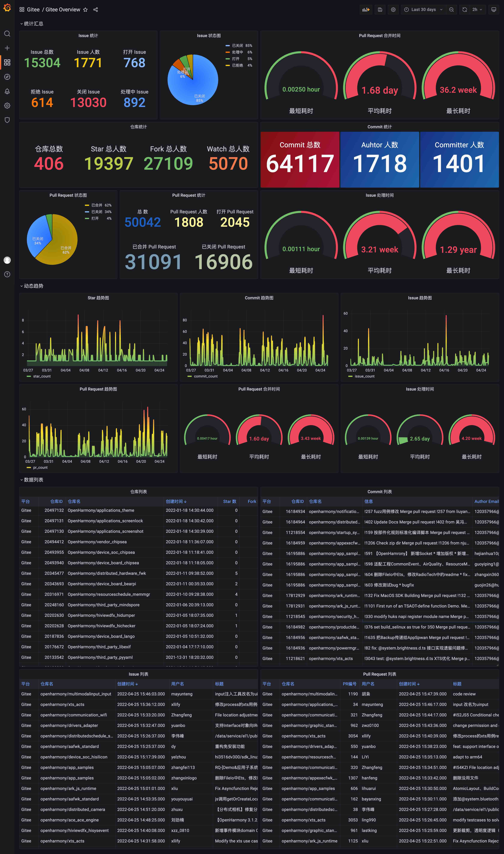Screen dimensions: 504x854
Task: Open the 2h refresh interval dropdown
Action: (477, 9)
